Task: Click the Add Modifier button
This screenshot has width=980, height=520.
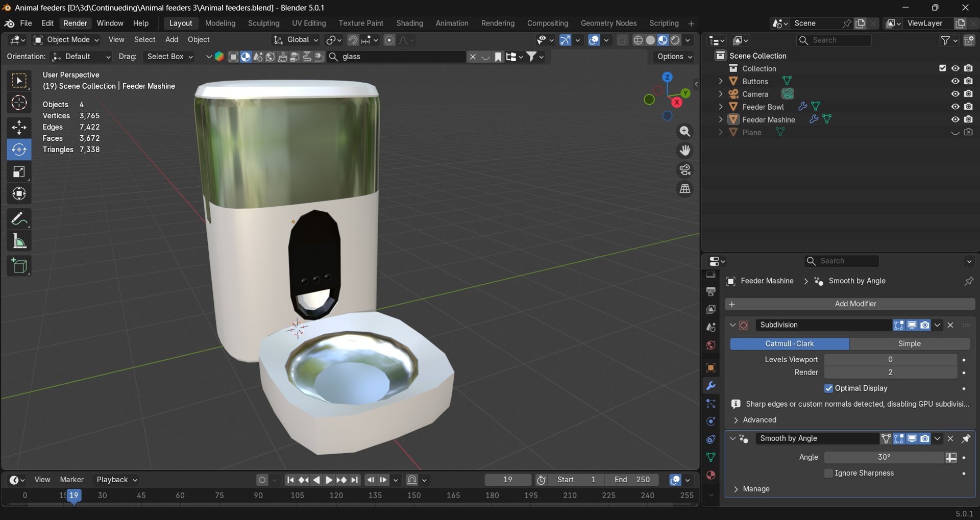Action: (850, 304)
